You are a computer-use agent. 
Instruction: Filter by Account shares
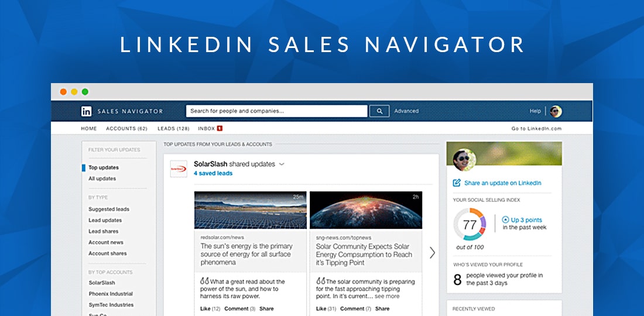(x=108, y=253)
